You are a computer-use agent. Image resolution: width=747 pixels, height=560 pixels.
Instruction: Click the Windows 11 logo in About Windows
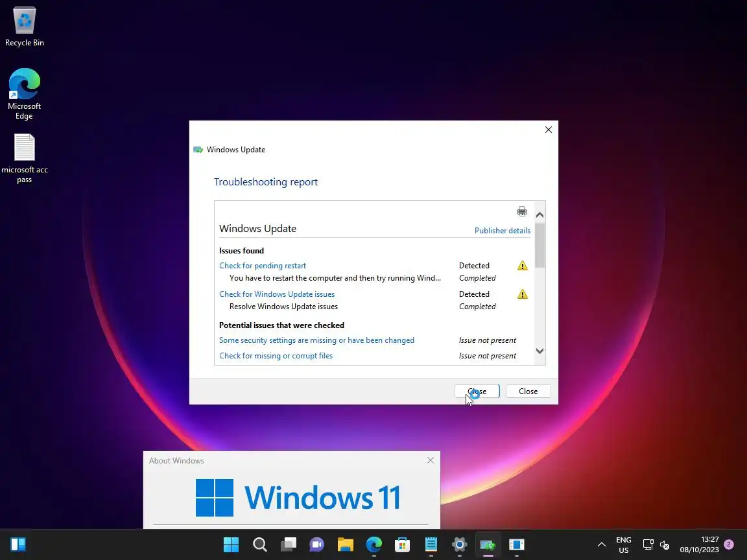tap(298, 498)
